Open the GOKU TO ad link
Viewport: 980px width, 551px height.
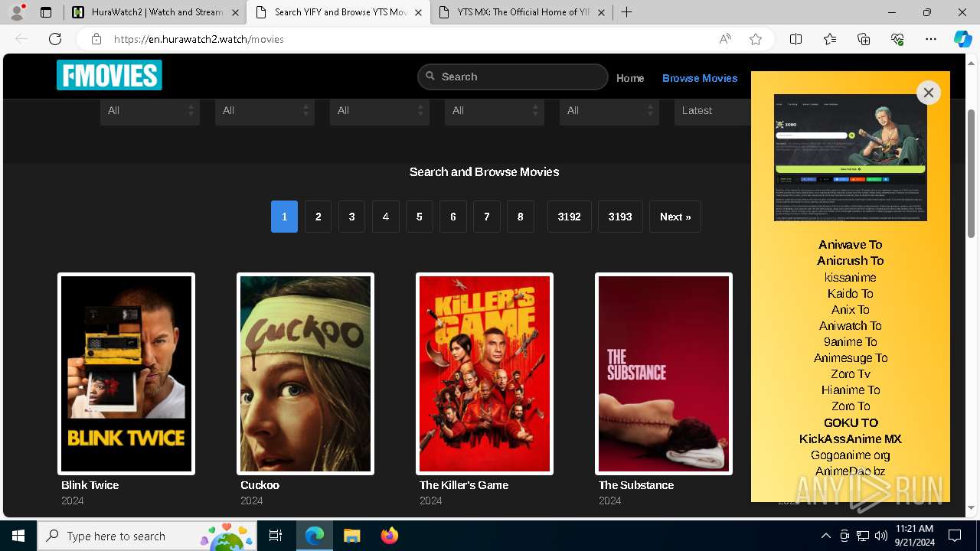tap(851, 422)
